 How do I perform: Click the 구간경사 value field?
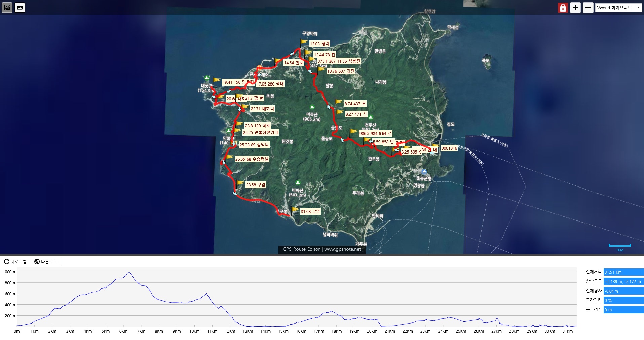tap(623, 310)
